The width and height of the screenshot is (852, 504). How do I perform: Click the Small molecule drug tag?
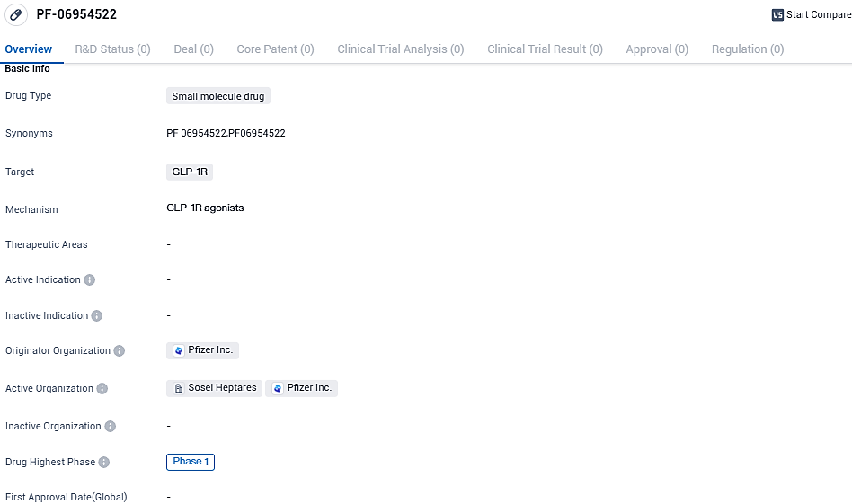[x=218, y=96]
